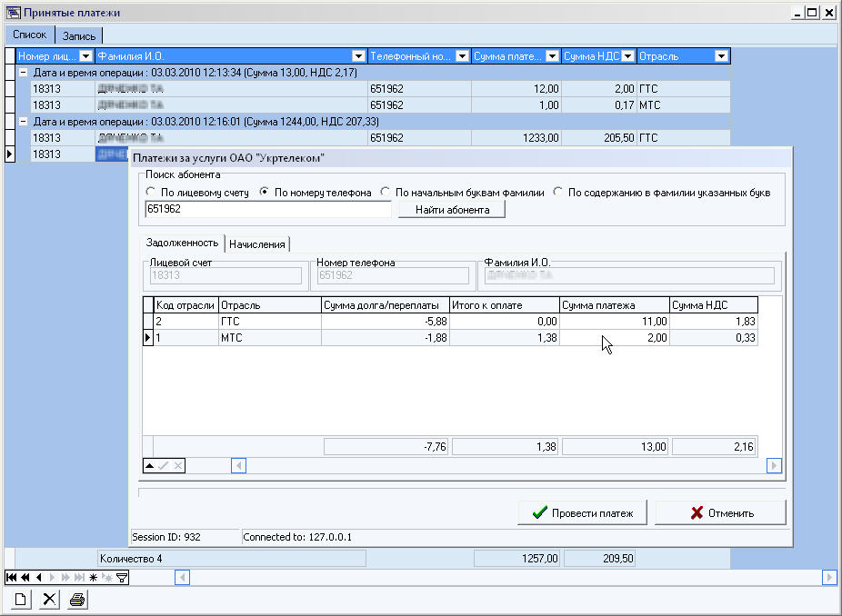
Task: Open the Задолженность tab
Action: pos(182,243)
